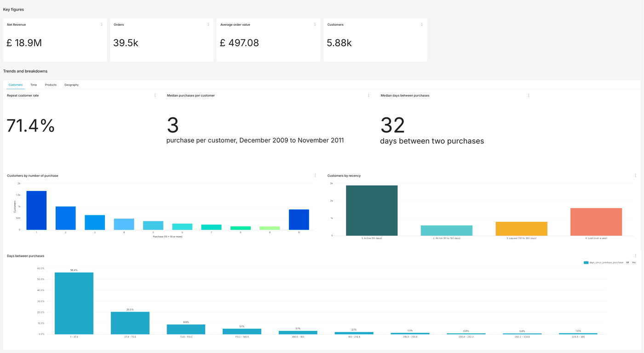
Task: Click the 'days between two purchases' caption
Action: (432, 141)
